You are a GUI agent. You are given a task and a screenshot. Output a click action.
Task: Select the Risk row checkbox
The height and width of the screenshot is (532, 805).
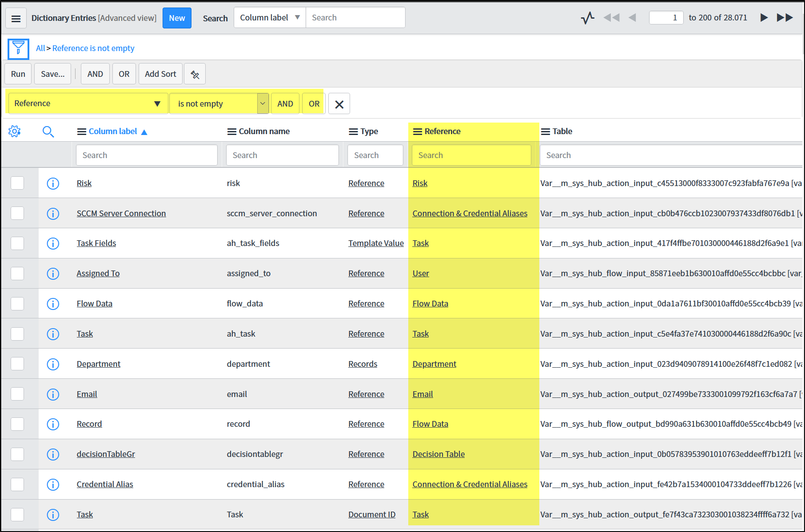(x=17, y=183)
